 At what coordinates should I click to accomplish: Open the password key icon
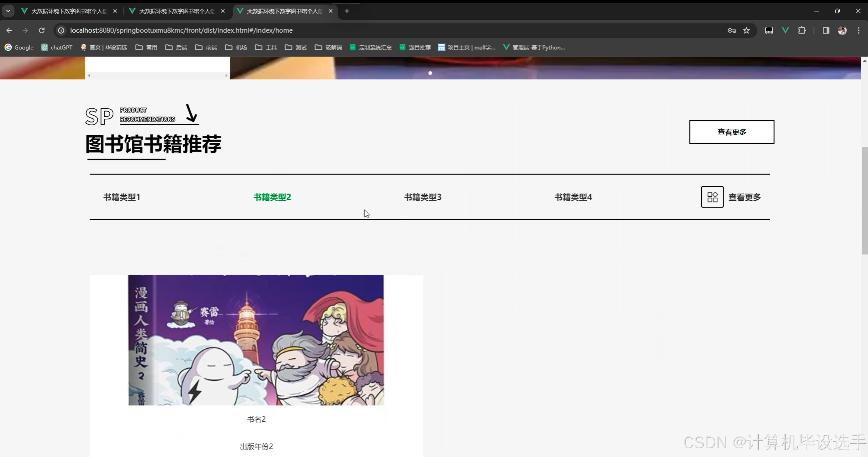[732, 30]
